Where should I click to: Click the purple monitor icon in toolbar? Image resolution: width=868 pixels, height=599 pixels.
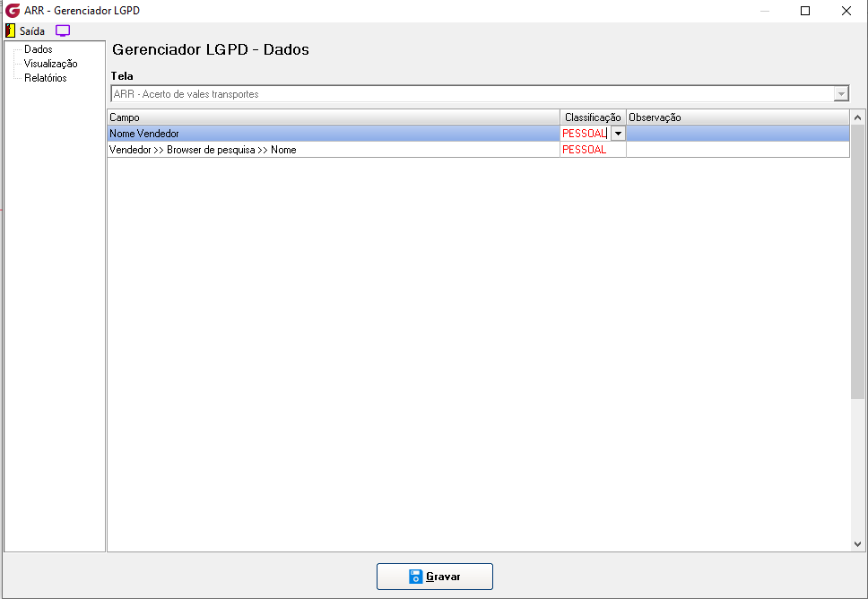[63, 31]
